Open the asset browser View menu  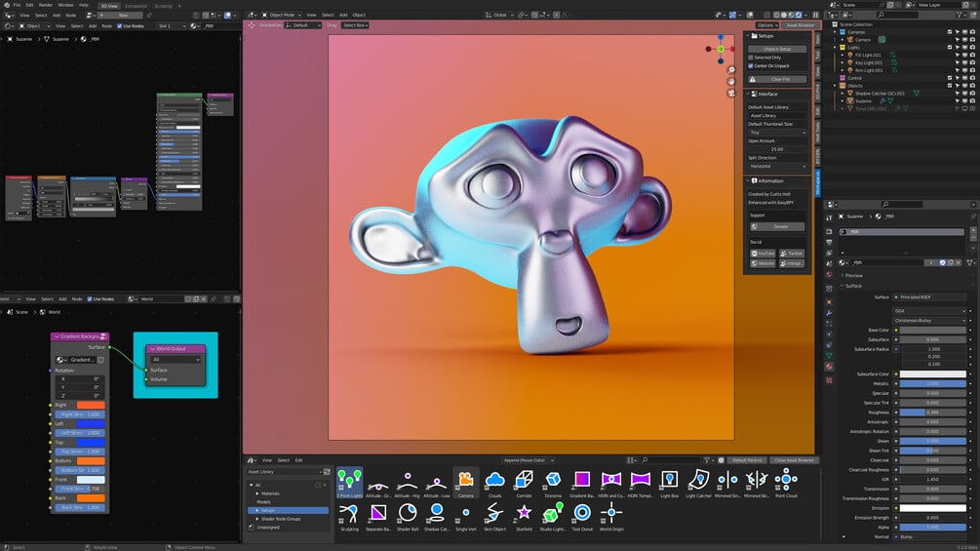[267, 460]
